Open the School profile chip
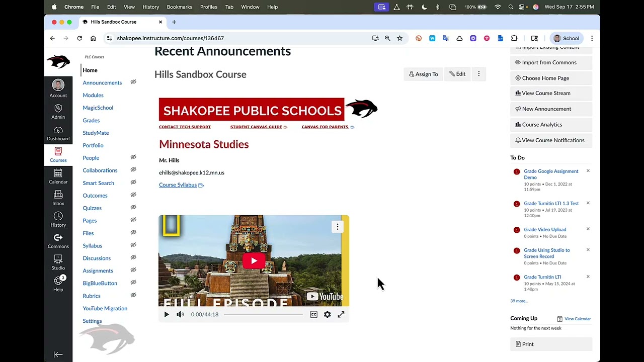Viewport: 644px width, 362px height. (567, 38)
